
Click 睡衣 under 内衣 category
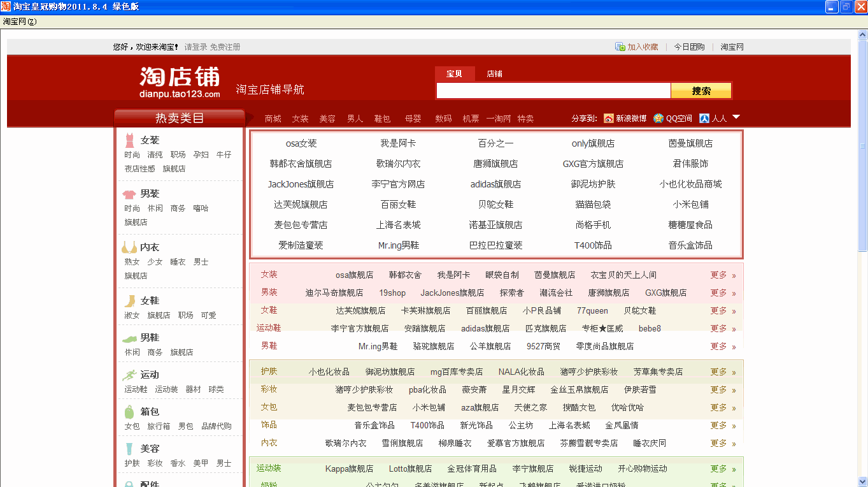[x=178, y=262]
